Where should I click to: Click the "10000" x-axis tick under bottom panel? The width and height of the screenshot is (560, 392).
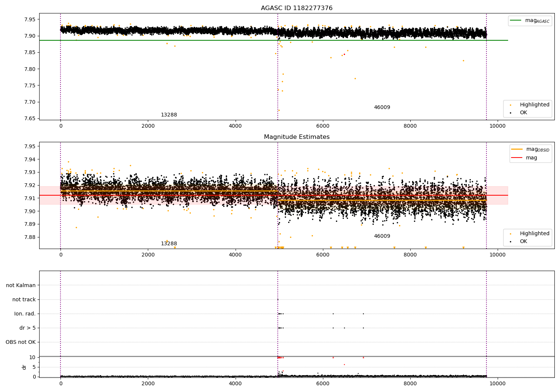(x=498, y=383)
